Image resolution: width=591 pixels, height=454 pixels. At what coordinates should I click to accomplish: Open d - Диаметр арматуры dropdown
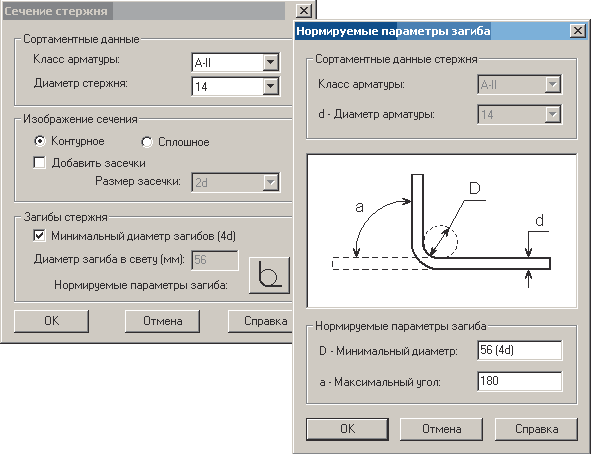(x=552, y=114)
